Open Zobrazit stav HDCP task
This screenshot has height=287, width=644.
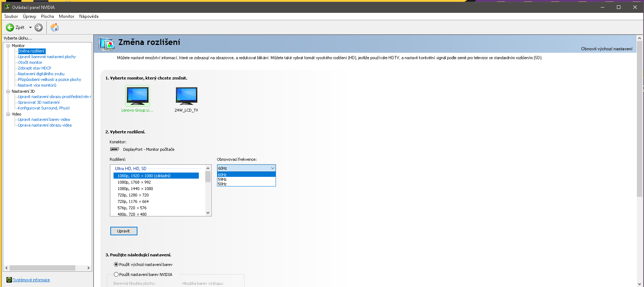pos(35,68)
